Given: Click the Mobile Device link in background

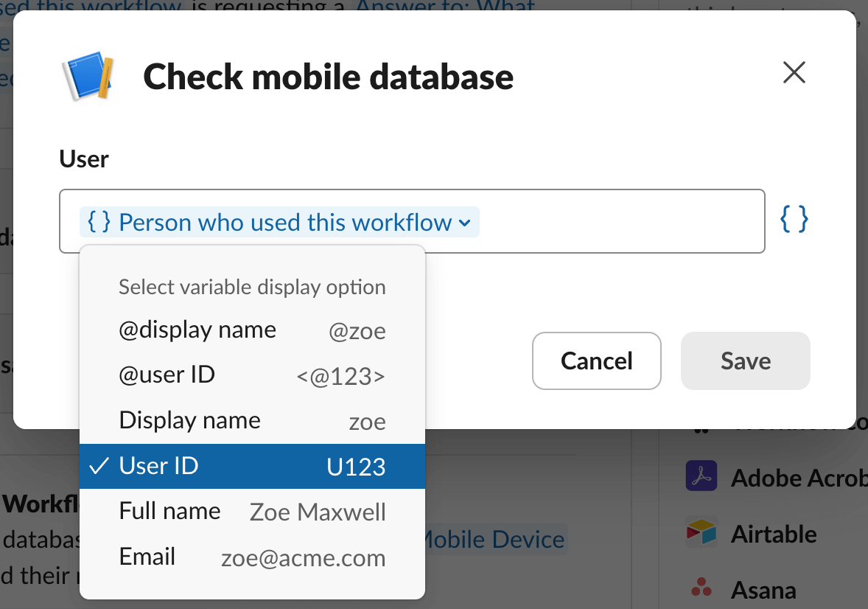Looking at the screenshot, I should point(494,540).
